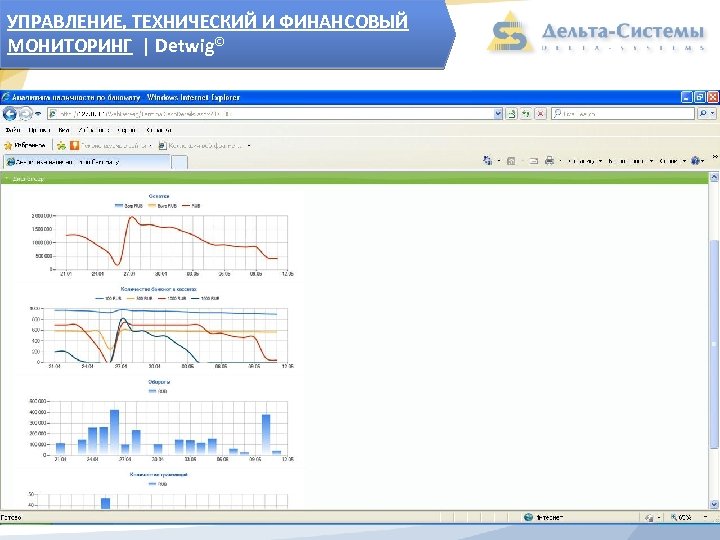
Task: Click the Add to Favorites Bar icon
Action: 61,146
